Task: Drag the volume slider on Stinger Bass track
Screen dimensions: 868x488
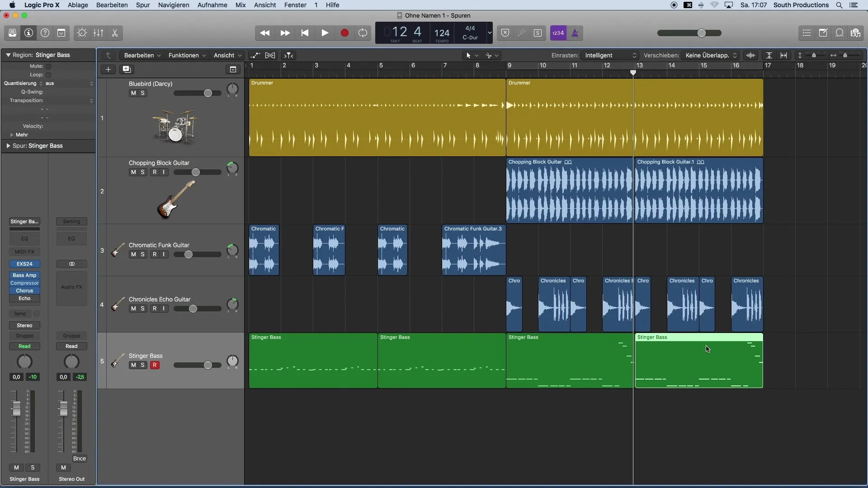Action: tap(208, 365)
